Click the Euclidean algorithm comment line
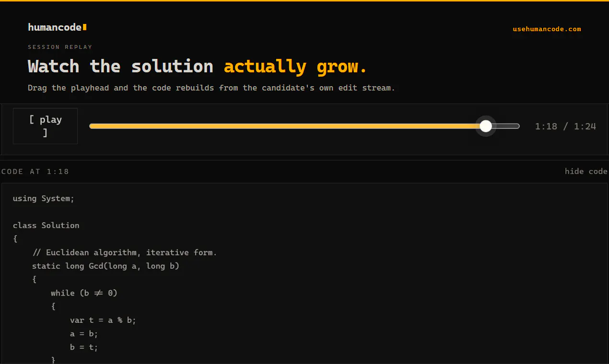This screenshot has width=609, height=364. [125, 252]
